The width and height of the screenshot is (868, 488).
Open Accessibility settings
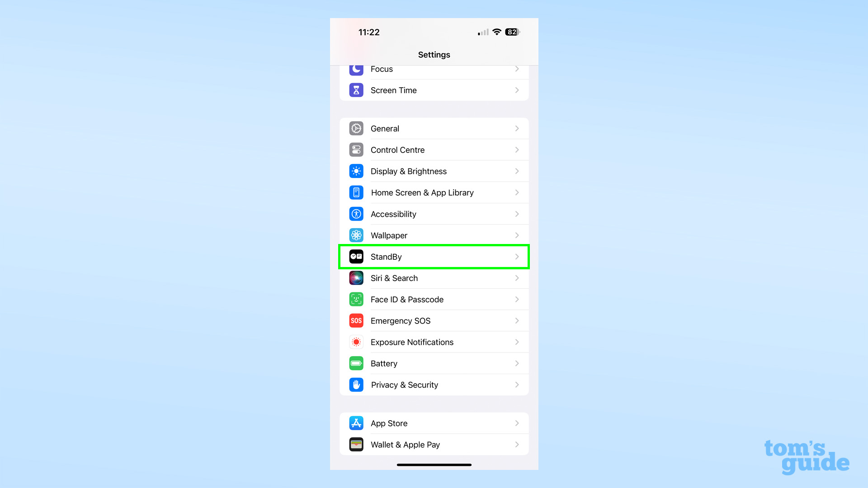pos(434,213)
